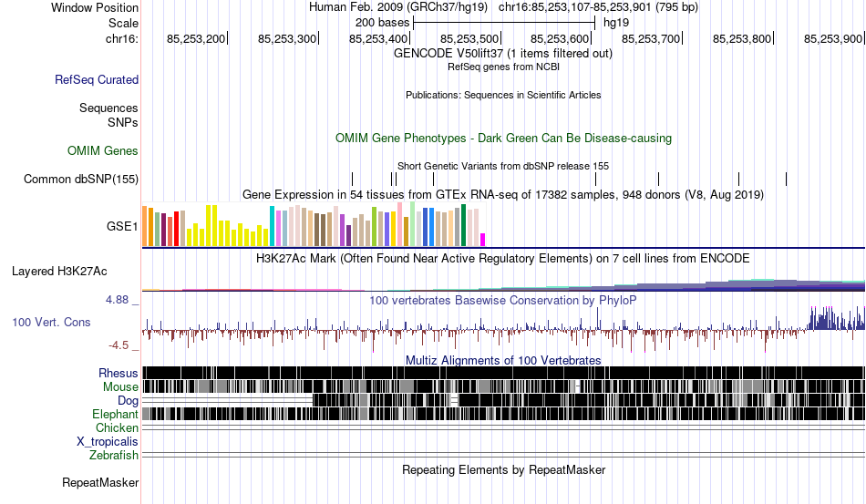866x504 pixels.
Task: Click the dark green GTEx expression bar
Action: click(463, 225)
